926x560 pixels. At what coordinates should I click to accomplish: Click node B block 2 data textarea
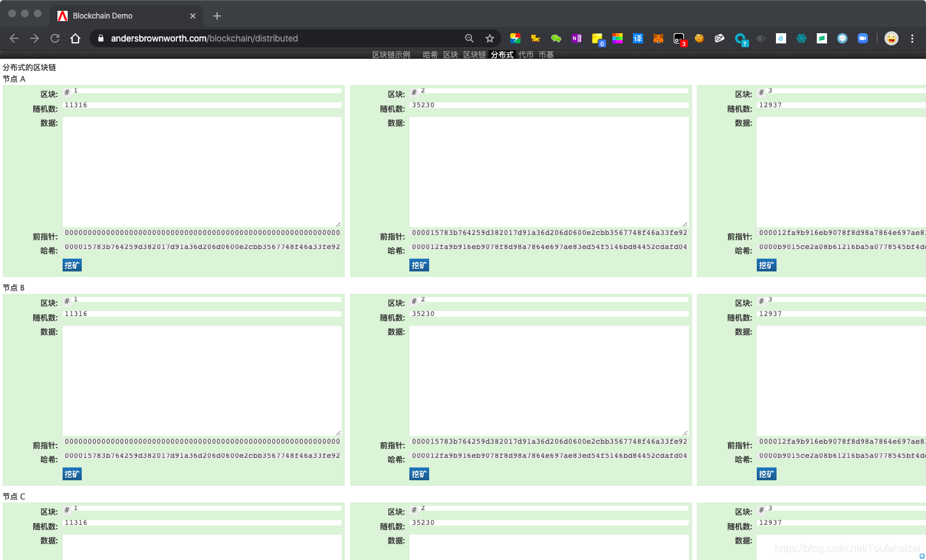coord(549,381)
